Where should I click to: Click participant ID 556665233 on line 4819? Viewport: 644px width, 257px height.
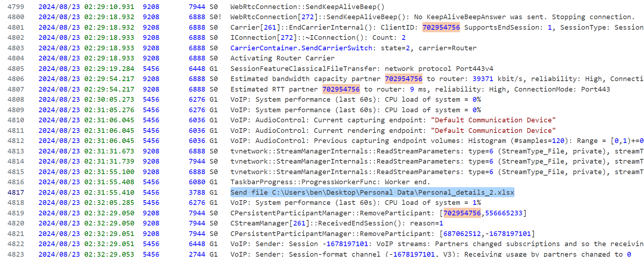pos(504,213)
